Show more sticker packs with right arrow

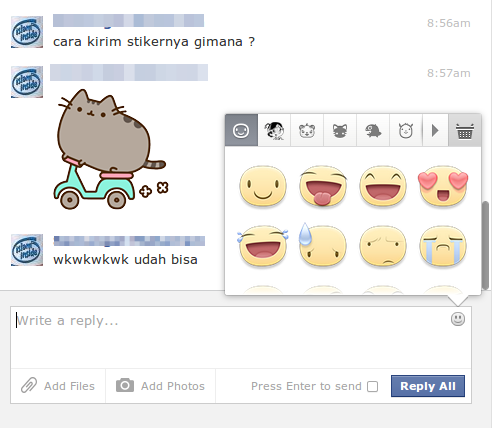coord(435,130)
